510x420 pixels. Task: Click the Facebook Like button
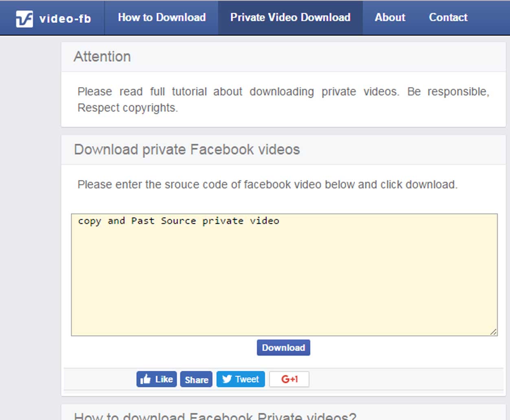click(157, 379)
